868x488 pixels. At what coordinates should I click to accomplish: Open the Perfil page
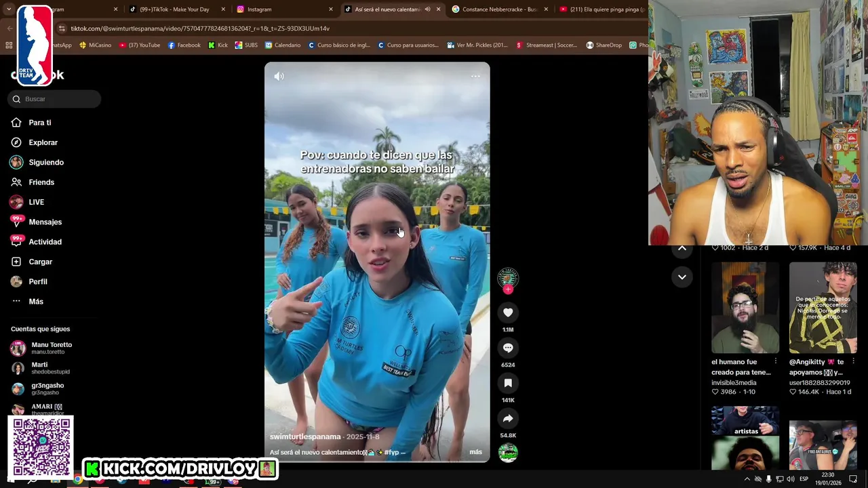[37, 281]
